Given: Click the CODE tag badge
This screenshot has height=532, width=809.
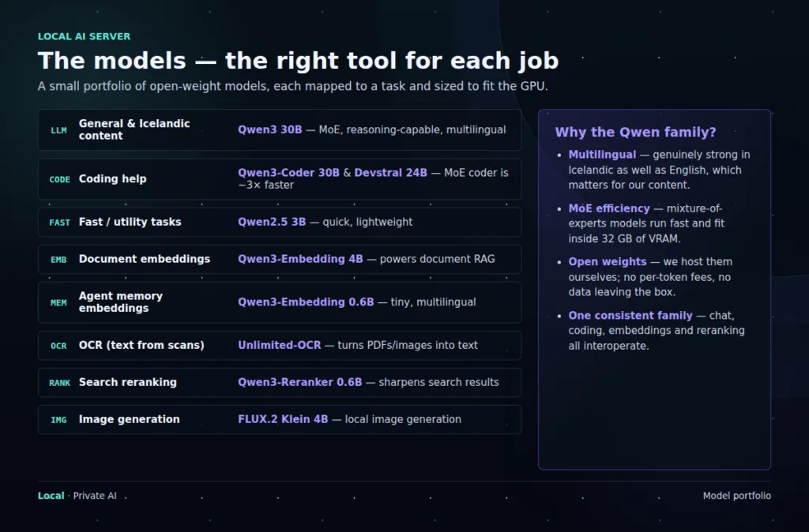Looking at the screenshot, I should tap(59, 179).
